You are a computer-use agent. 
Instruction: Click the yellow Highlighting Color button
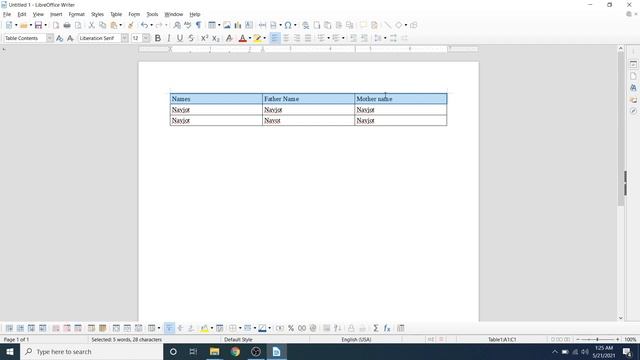[258, 38]
